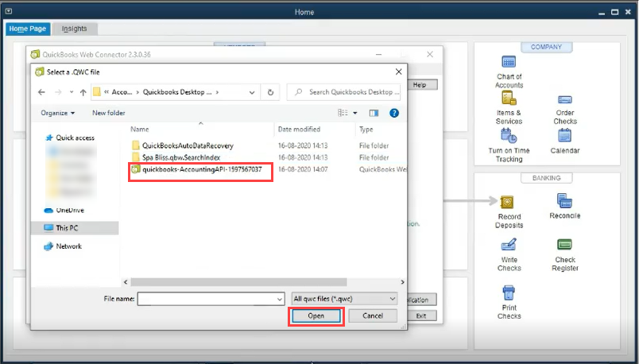Open file dialog help icon
The image size is (639, 364).
[x=394, y=113]
